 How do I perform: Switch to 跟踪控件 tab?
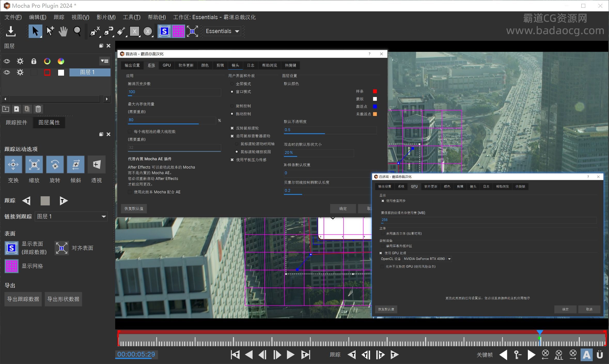click(16, 122)
